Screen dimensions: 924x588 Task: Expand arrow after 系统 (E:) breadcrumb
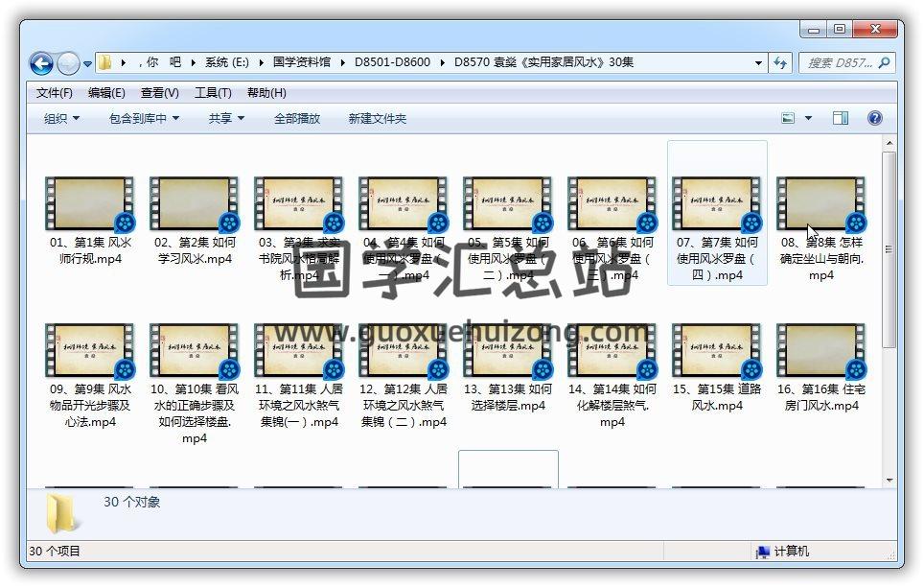(x=261, y=62)
